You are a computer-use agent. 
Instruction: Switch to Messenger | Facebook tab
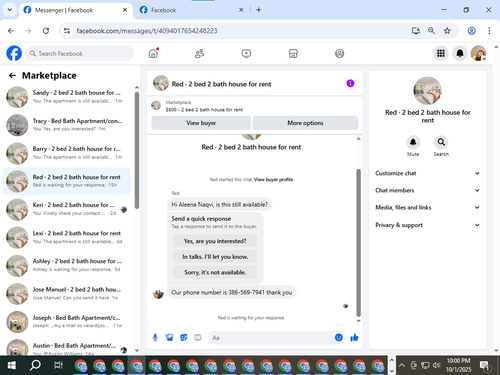75,10
